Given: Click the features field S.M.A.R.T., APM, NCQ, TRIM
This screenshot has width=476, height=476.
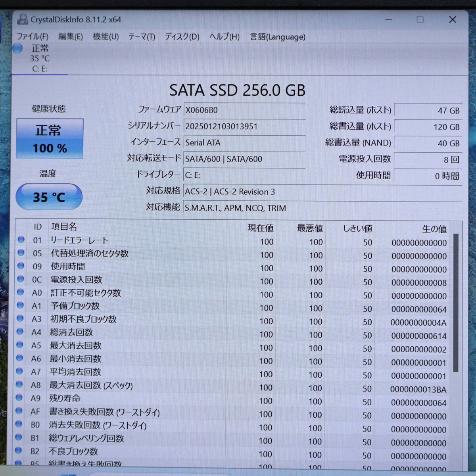Looking at the screenshot, I should coord(323,208).
